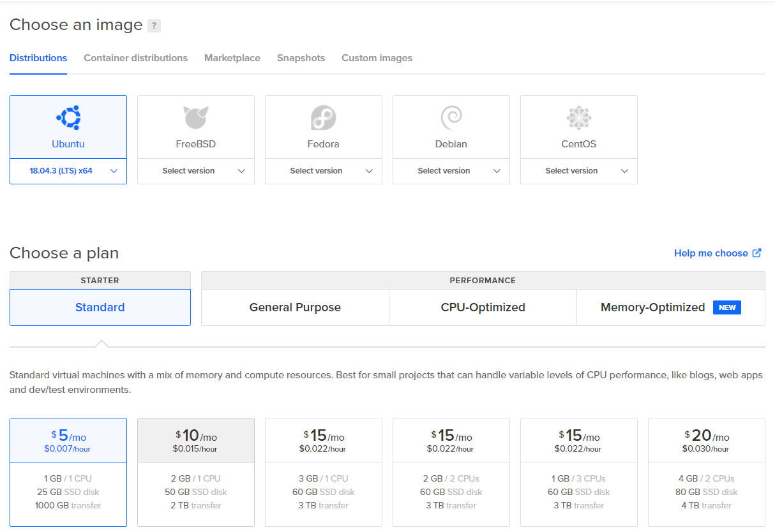
Task: Click the CentOS distribution name
Action: 579,144
